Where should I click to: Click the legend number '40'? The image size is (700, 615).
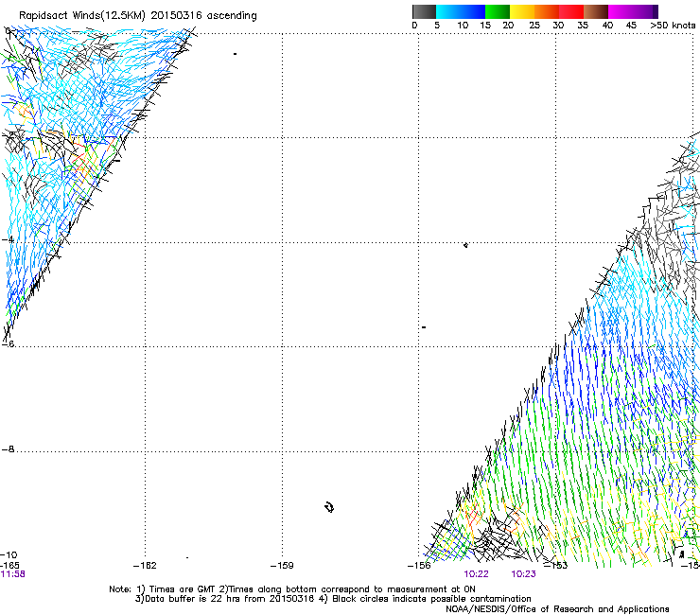tap(607, 26)
